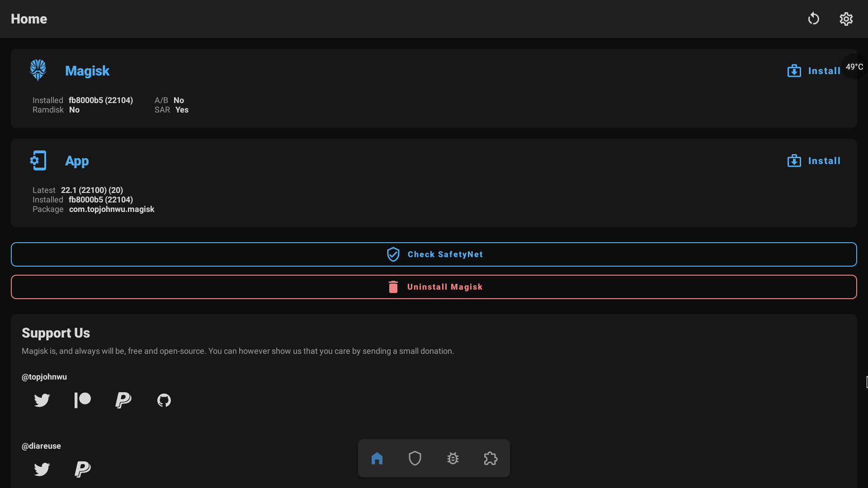Install the App using the App card button
Viewport: 868px width, 488px height.
[814, 161]
